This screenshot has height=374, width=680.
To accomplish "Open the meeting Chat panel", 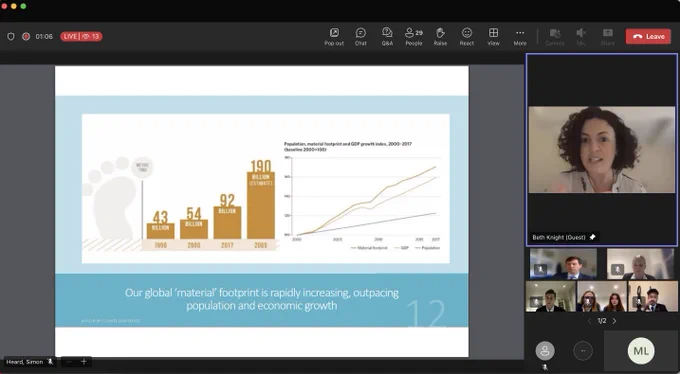I will pyautogui.click(x=361, y=36).
